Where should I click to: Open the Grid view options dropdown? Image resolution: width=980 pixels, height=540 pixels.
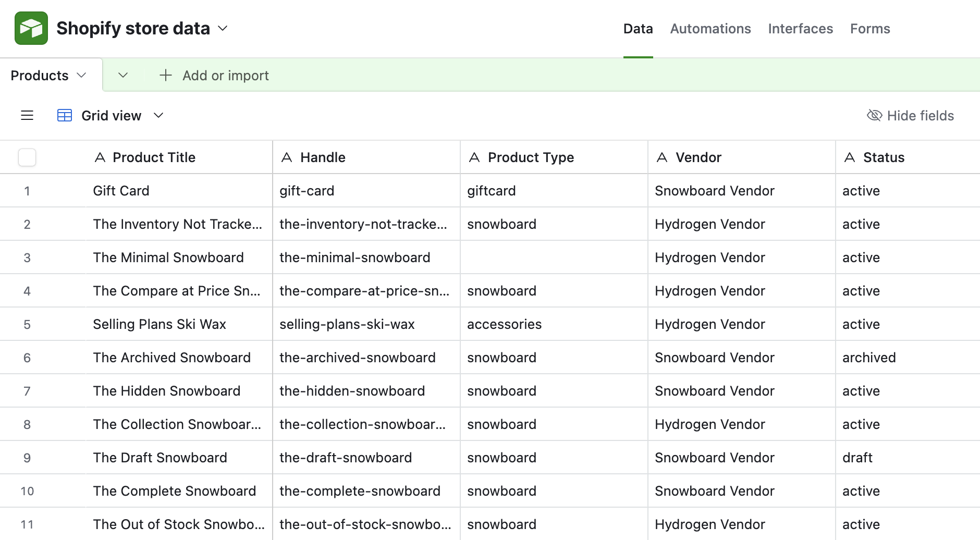click(158, 115)
